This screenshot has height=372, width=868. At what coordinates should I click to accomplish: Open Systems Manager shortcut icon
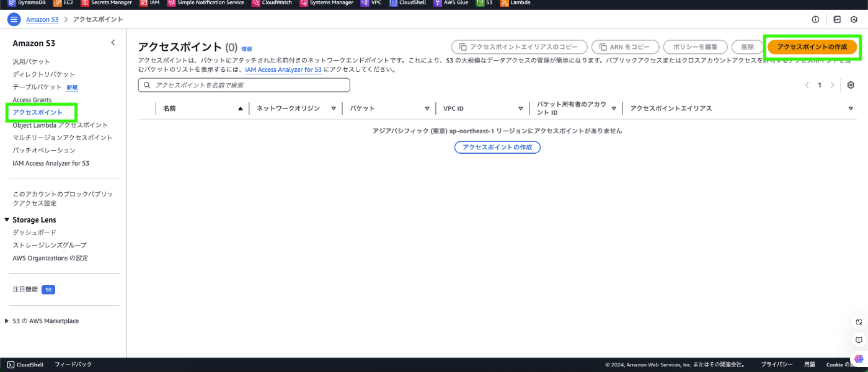(304, 3)
